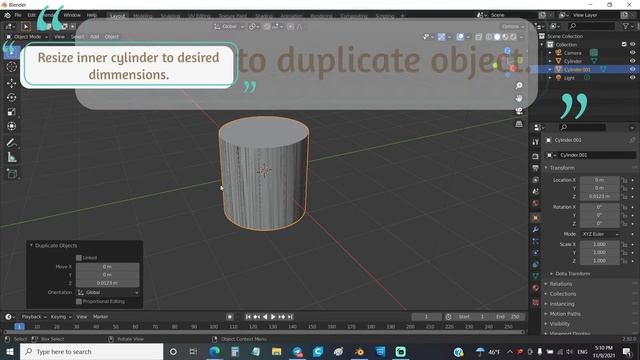Click the outliner search field
The width and height of the screenshot is (640, 360).
coord(592,26)
